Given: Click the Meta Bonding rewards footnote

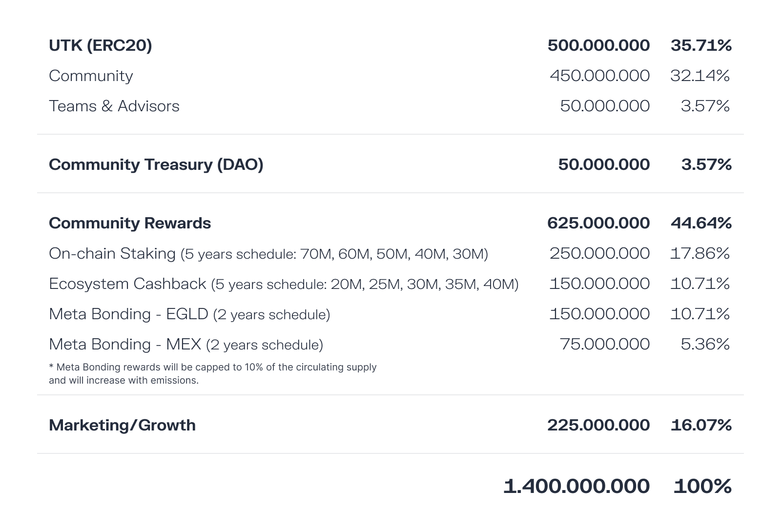Looking at the screenshot, I should point(212,373).
